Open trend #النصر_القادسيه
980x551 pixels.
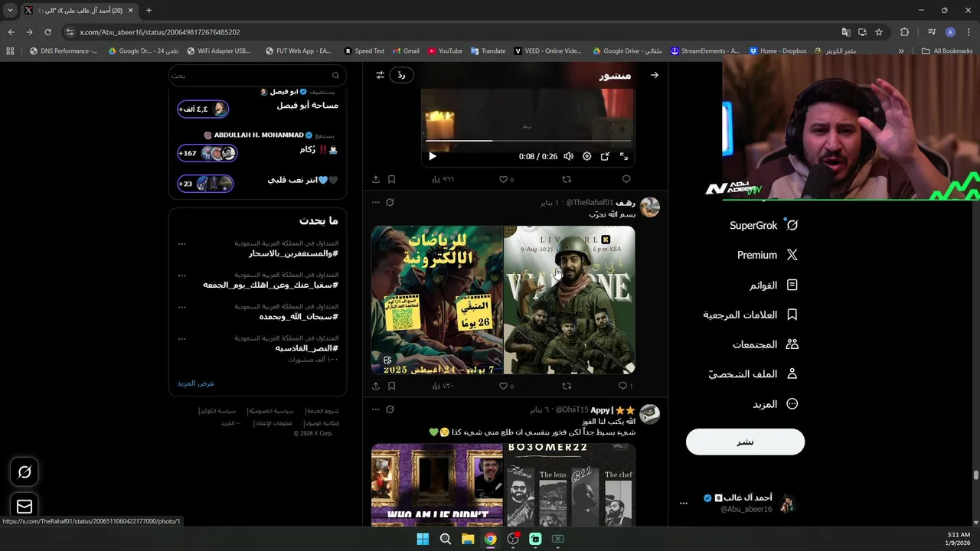pos(307,348)
